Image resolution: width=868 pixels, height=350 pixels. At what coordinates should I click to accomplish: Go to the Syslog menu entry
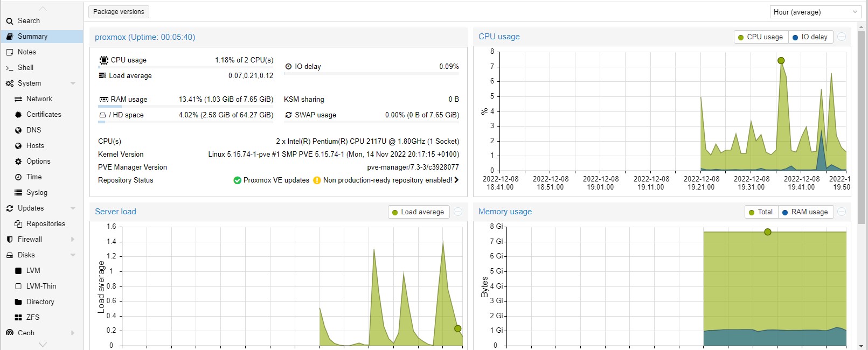point(42,193)
